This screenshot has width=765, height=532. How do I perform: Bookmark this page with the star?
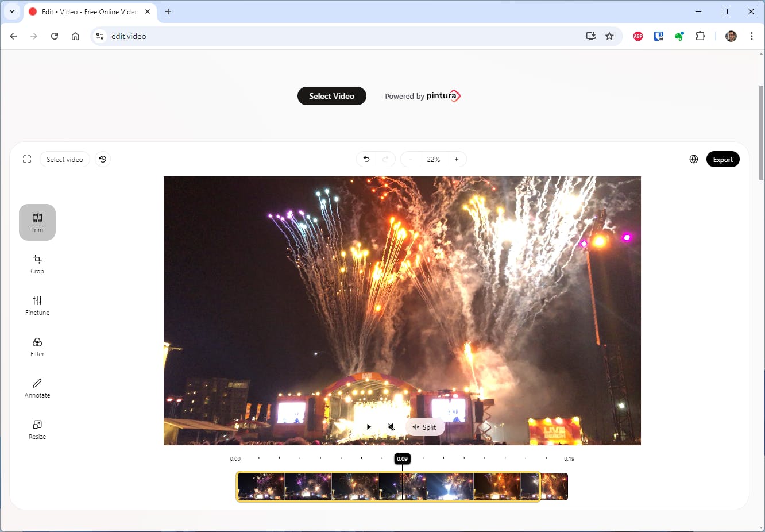[x=609, y=36]
